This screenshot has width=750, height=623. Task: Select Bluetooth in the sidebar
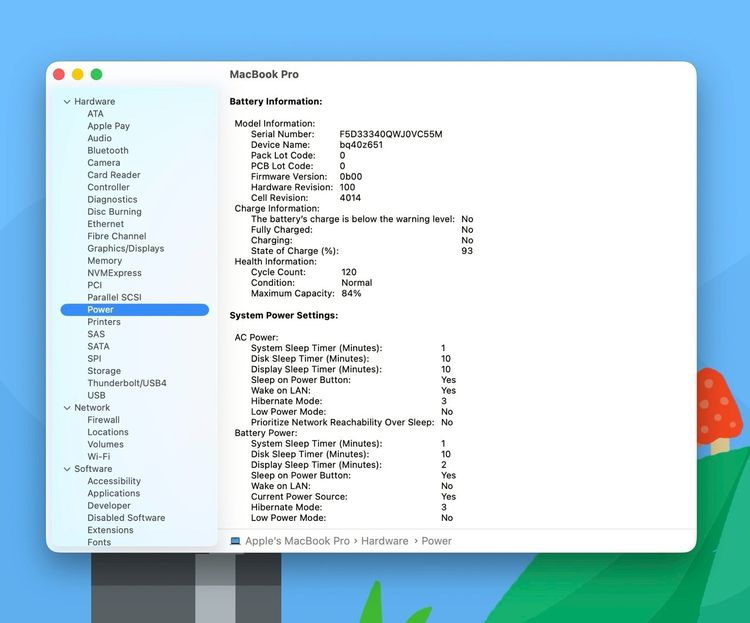[x=108, y=150]
